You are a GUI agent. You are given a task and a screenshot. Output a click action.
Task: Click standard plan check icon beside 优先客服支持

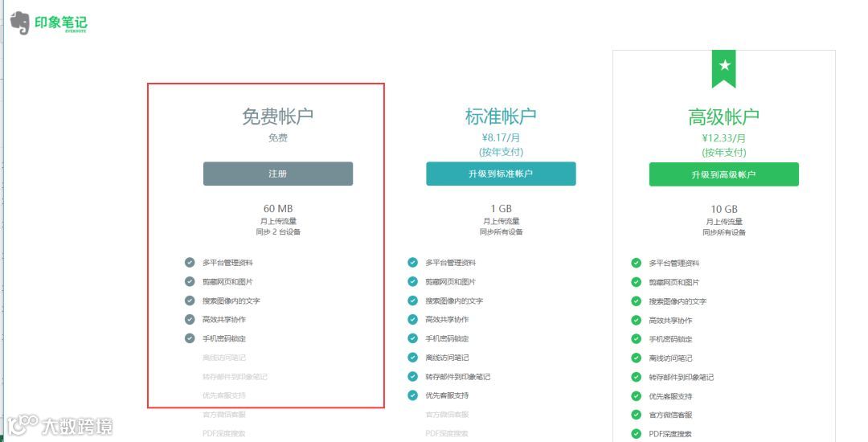click(412, 395)
